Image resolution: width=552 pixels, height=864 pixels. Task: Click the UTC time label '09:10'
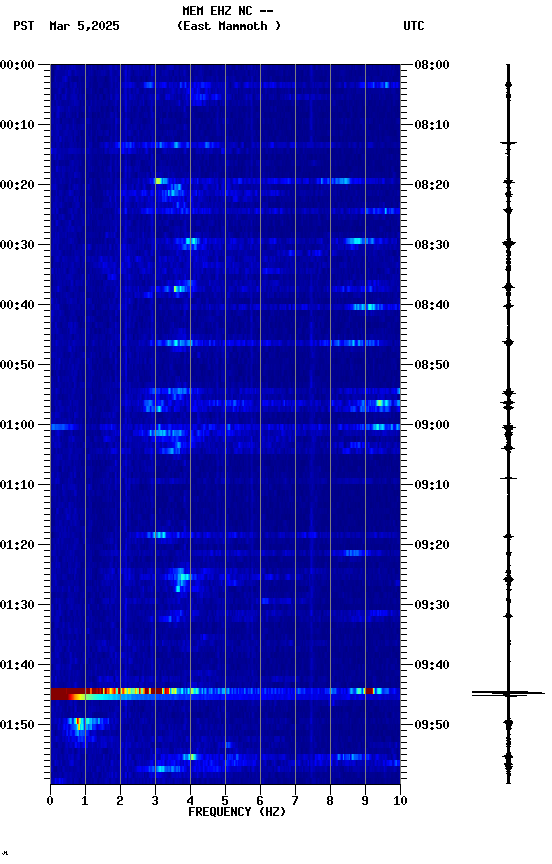point(432,485)
